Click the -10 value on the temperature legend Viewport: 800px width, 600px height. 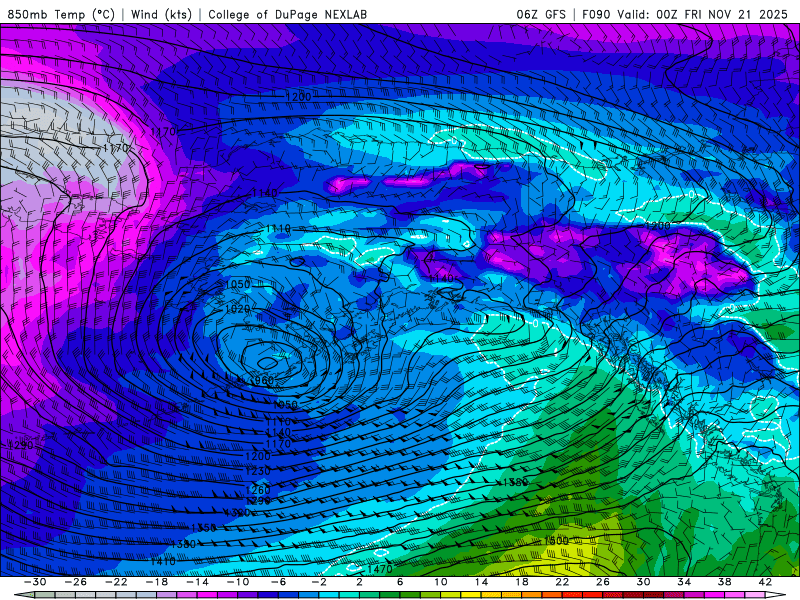coord(238,582)
